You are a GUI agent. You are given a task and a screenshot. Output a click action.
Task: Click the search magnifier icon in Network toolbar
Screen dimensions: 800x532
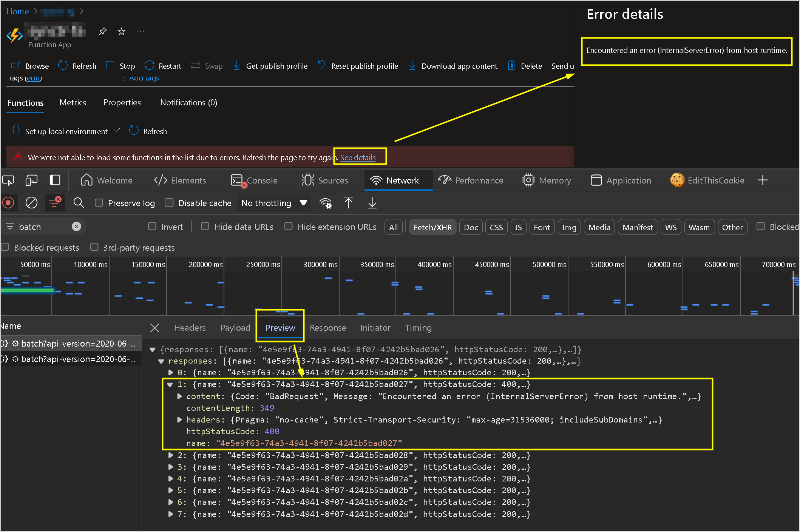tap(79, 203)
